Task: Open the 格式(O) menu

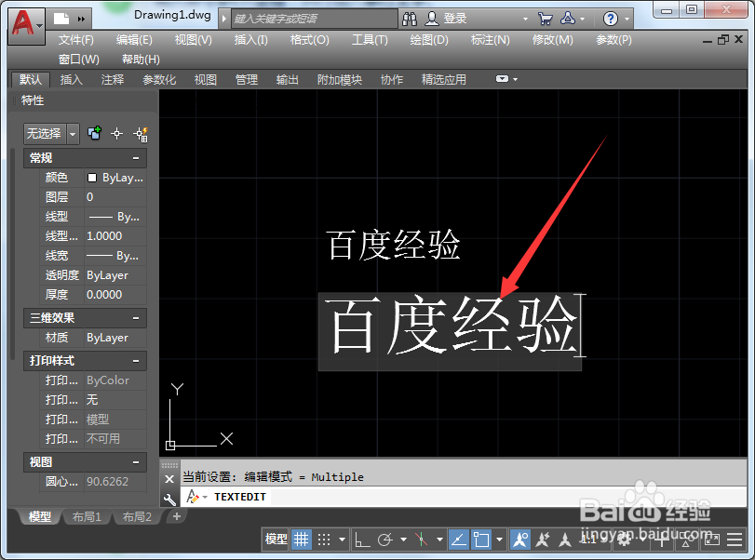Action: tap(310, 40)
